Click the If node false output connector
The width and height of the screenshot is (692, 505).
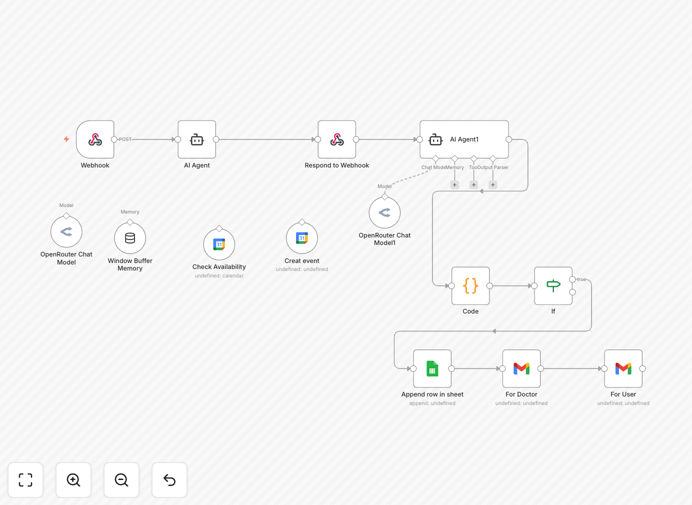(x=572, y=292)
